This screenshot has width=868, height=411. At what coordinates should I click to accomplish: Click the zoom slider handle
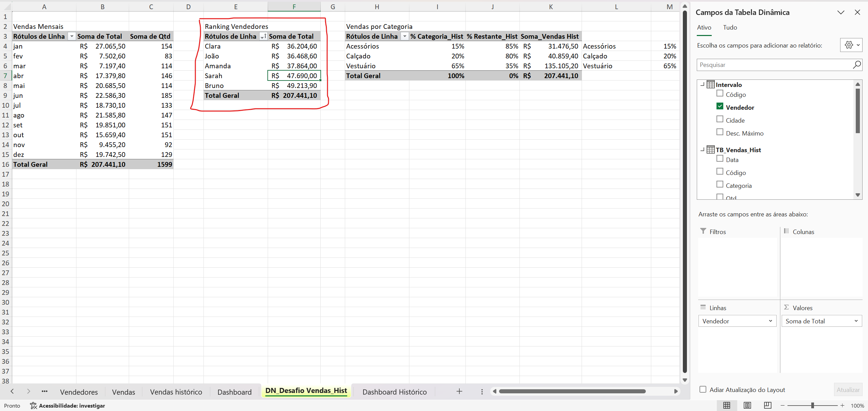click(812, 405)
